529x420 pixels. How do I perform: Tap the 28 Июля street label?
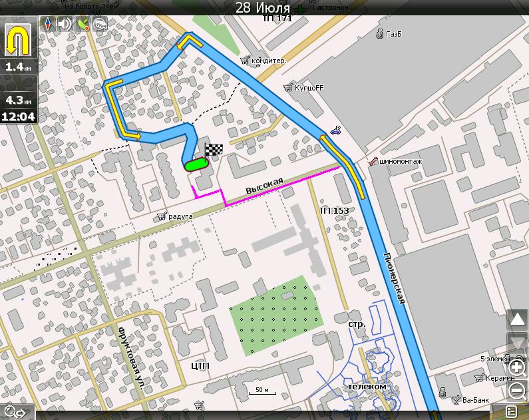click(262, 8)
